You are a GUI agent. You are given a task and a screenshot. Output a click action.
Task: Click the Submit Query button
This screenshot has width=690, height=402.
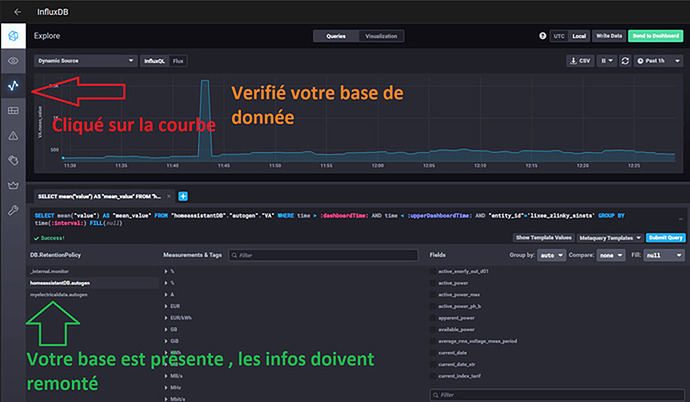point(666,238)
